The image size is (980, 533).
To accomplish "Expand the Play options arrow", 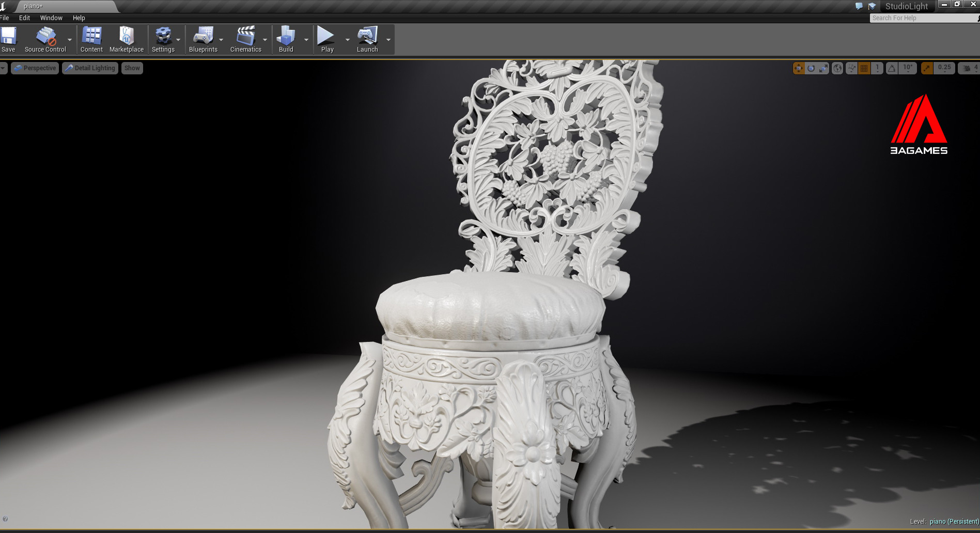I will 347,40.
